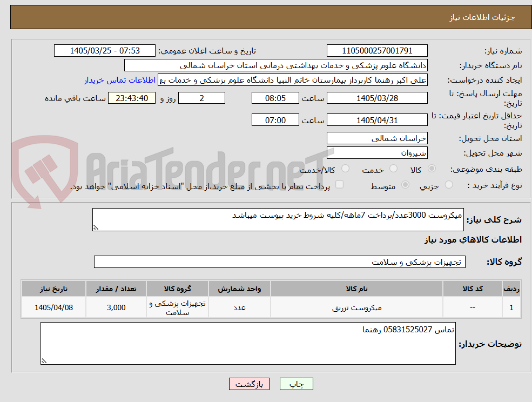The height and width of the screenshot is (402, 532).
Task: Click the table's گروه کالا column header
Action: coord(178,289)
